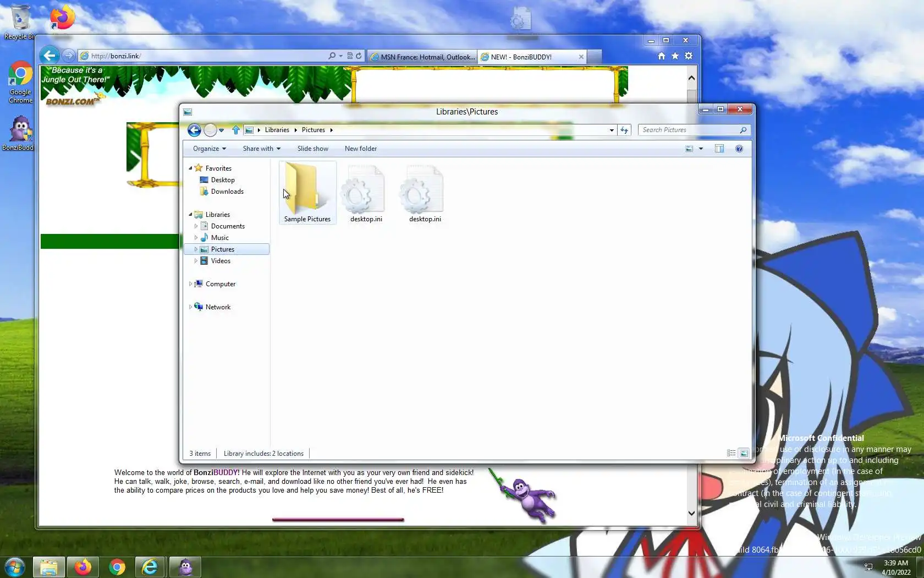Click the Libraries breadcrumb in address bar

[277, 130]
